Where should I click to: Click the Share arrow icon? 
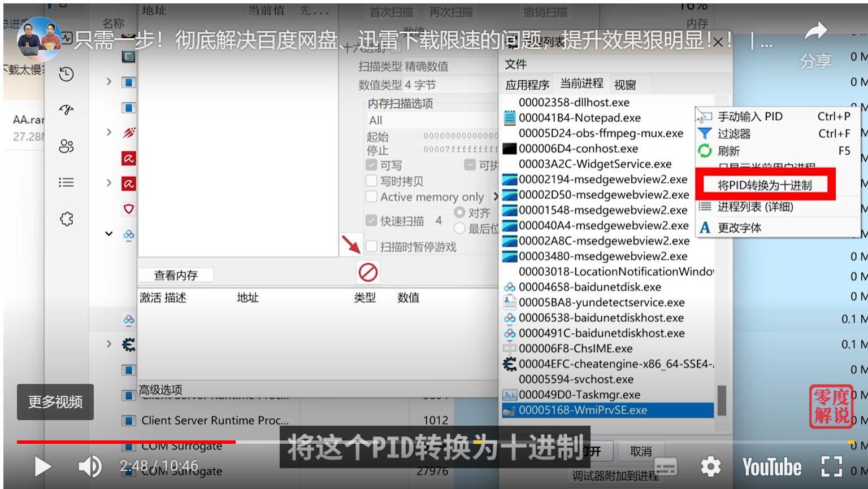click(815, 32)
